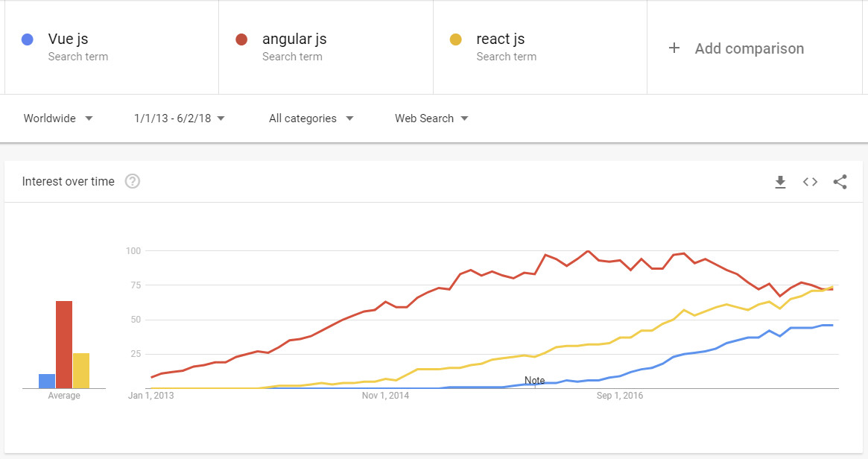This screenshot has height=459, width=868.
Task: Select the red angular js average bar
Action: 64,344
